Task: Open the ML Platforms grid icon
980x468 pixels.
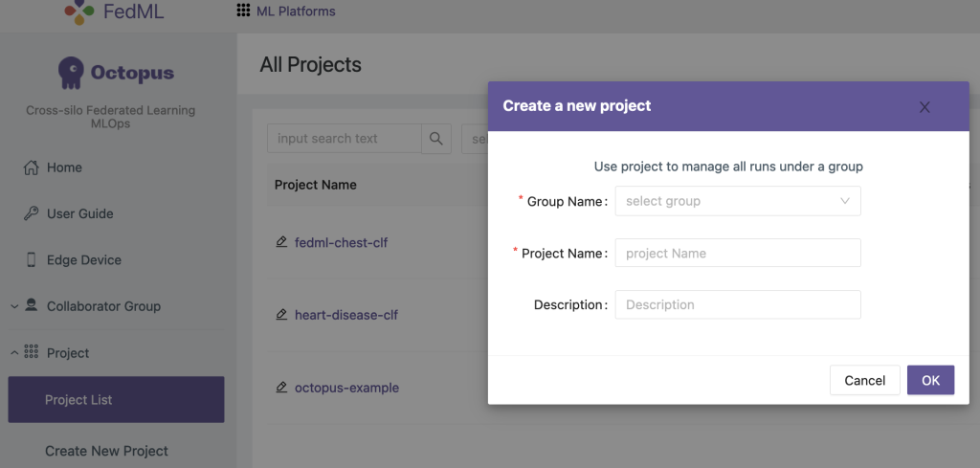Action: click(243, 11)
